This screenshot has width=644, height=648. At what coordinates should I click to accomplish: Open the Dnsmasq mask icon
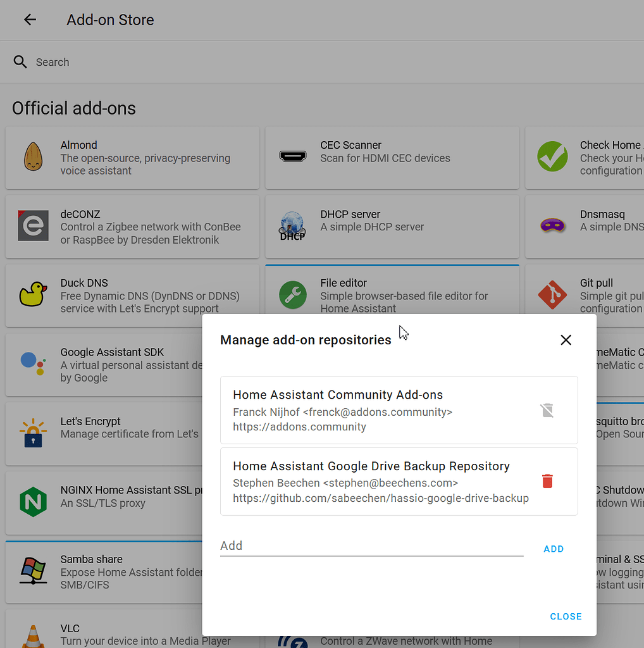click(x=552, y=226)
